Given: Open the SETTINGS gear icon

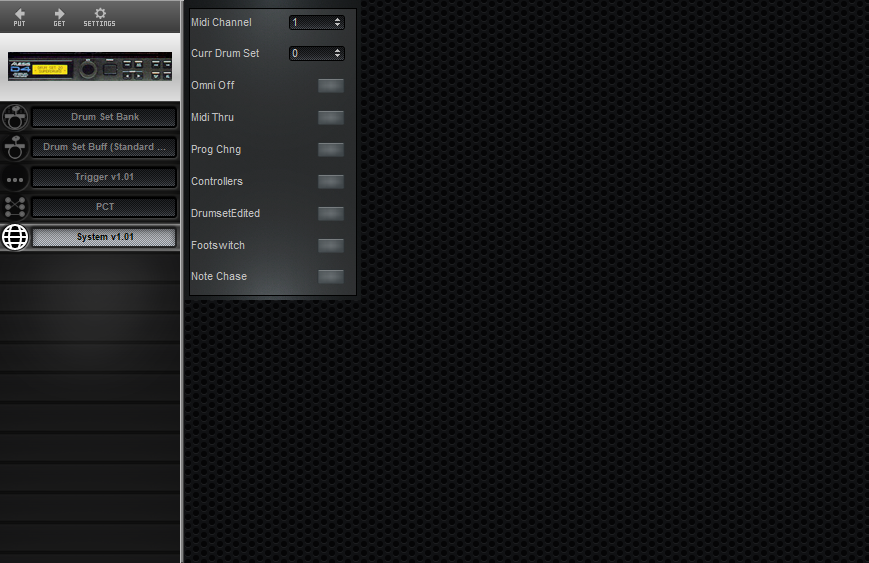Looking at the screenshot, I should click(100, 16).
